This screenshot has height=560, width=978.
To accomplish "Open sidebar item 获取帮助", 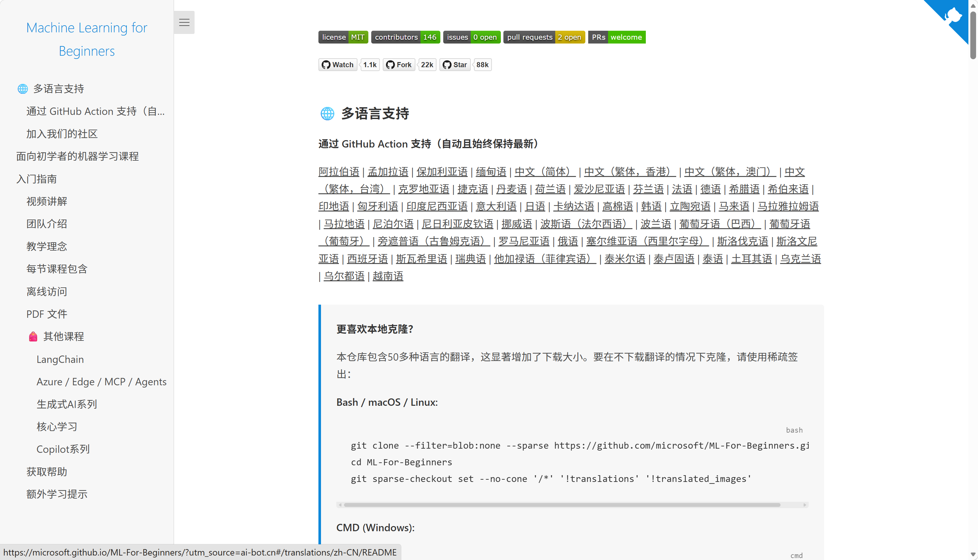I will [46, 472].
